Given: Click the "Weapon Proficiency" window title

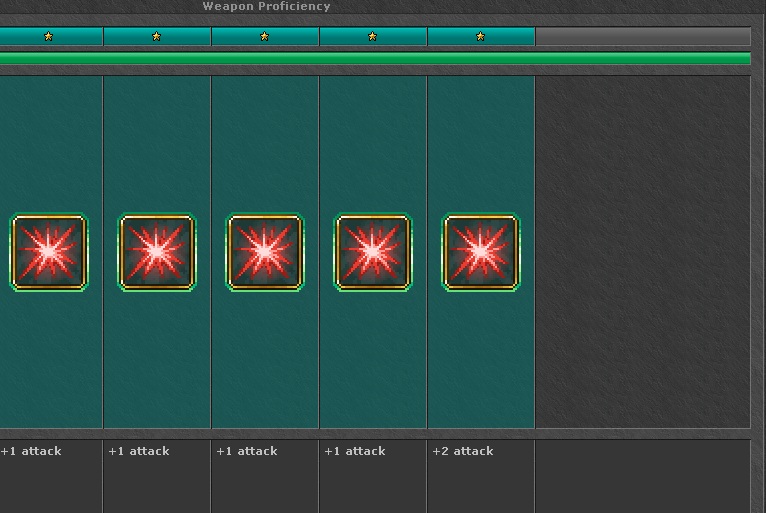Looking at the screenshot, I should 266,6.
